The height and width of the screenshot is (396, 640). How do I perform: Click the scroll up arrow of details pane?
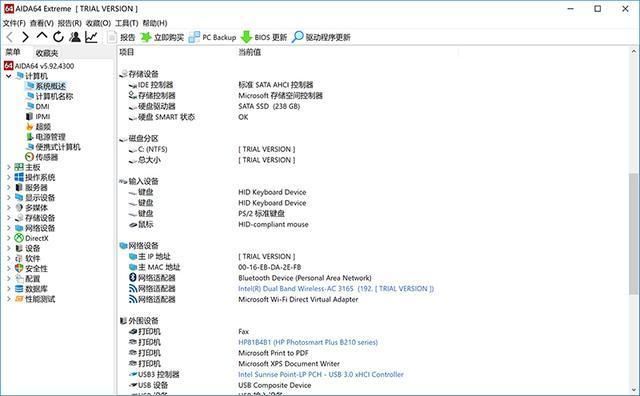(633, 51)
